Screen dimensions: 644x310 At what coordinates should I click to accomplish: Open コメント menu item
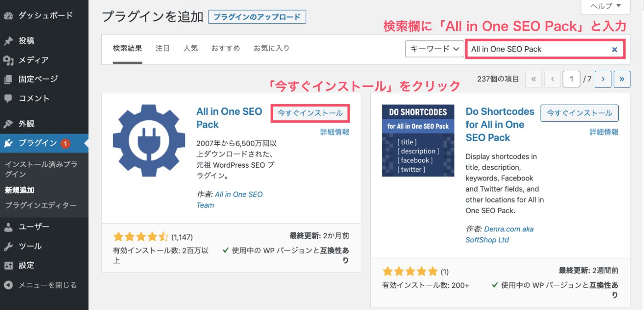click(34, 99)
